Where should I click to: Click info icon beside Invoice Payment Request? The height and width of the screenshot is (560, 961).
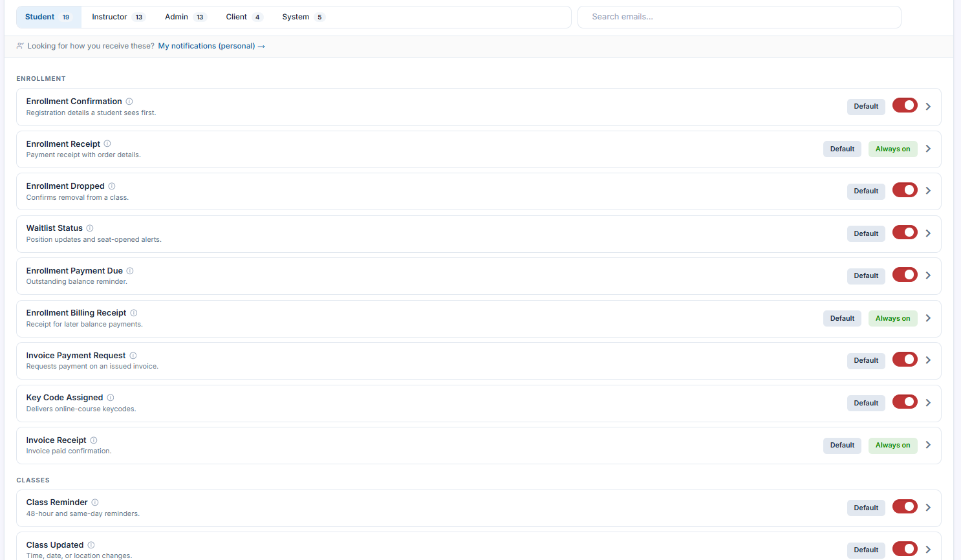click(133, 356)
